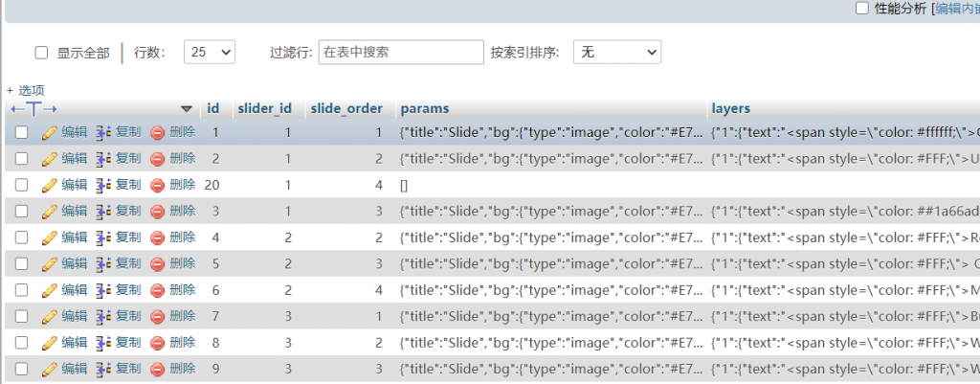
Task: Tick the 性能分析 checkbox
Action: tap(861, 9)
